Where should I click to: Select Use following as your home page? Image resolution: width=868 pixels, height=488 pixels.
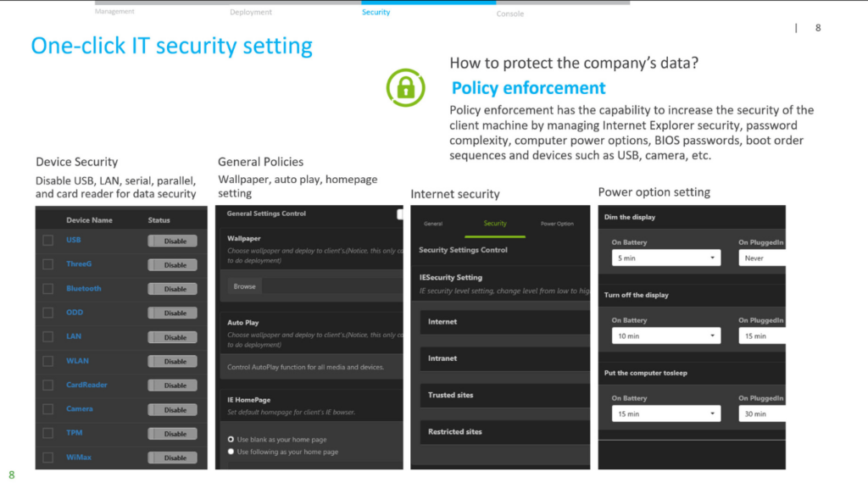point(231,452)
